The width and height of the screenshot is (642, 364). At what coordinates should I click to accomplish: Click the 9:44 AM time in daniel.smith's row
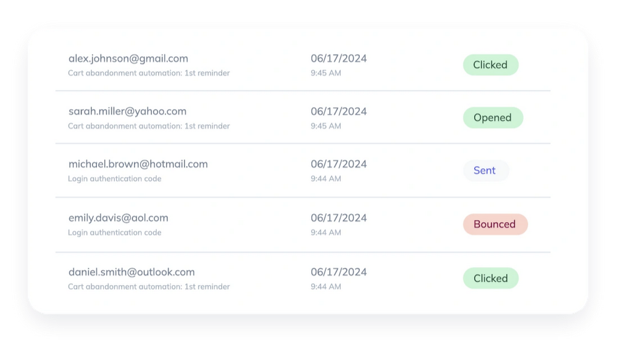coord(326,287)
